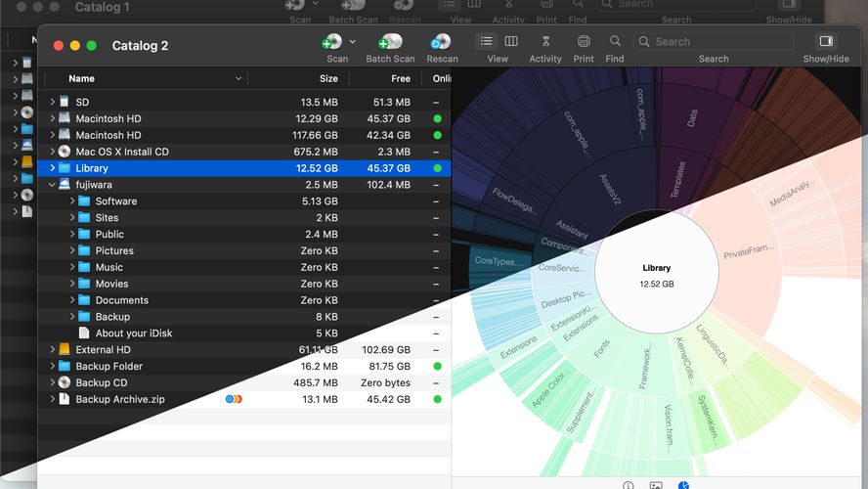868x489 pixels.
Task: Select the Backup Archive.zip file icon
Action: point(65,399)
